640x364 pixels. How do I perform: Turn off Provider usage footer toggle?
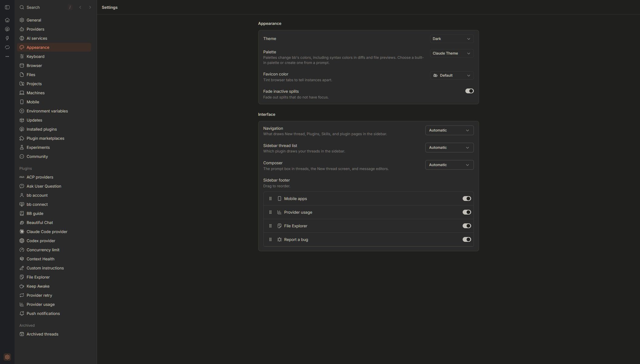point(467,212)
